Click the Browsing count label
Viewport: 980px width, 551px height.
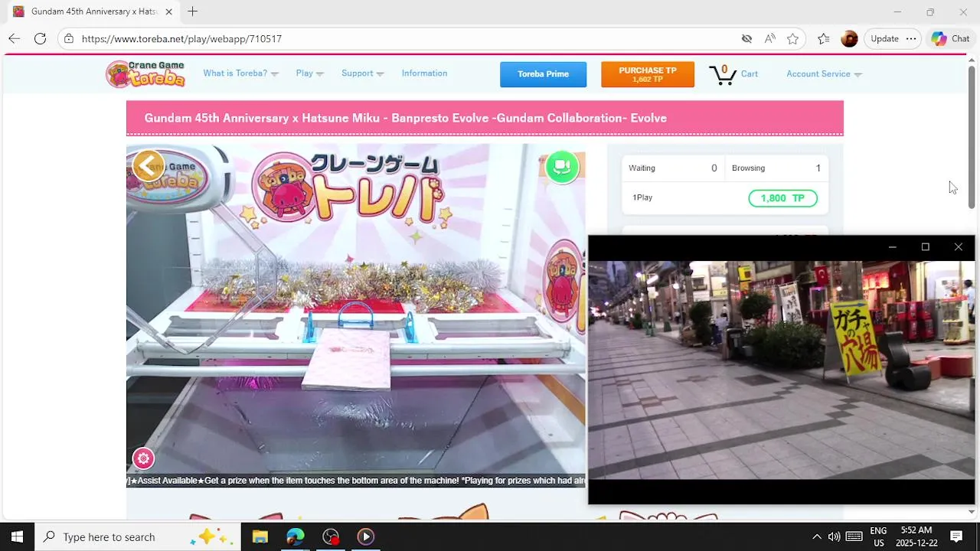click(748, 168)
